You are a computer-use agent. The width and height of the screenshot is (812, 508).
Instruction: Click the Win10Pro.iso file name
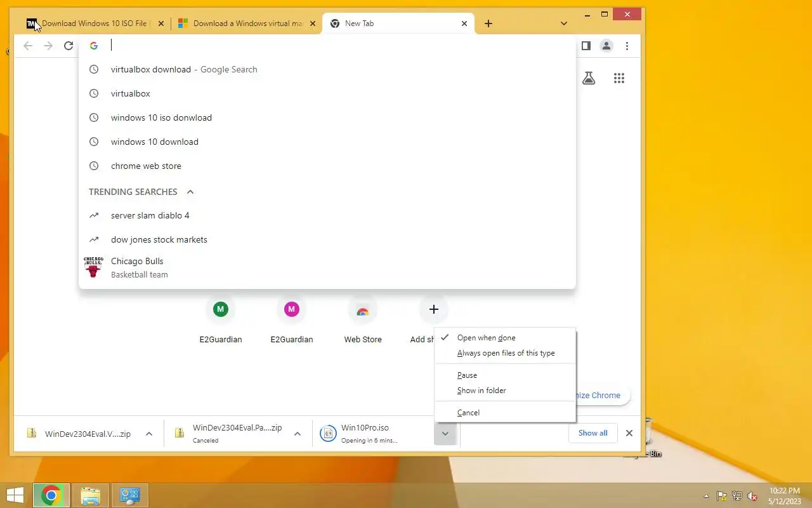[365, 428]
